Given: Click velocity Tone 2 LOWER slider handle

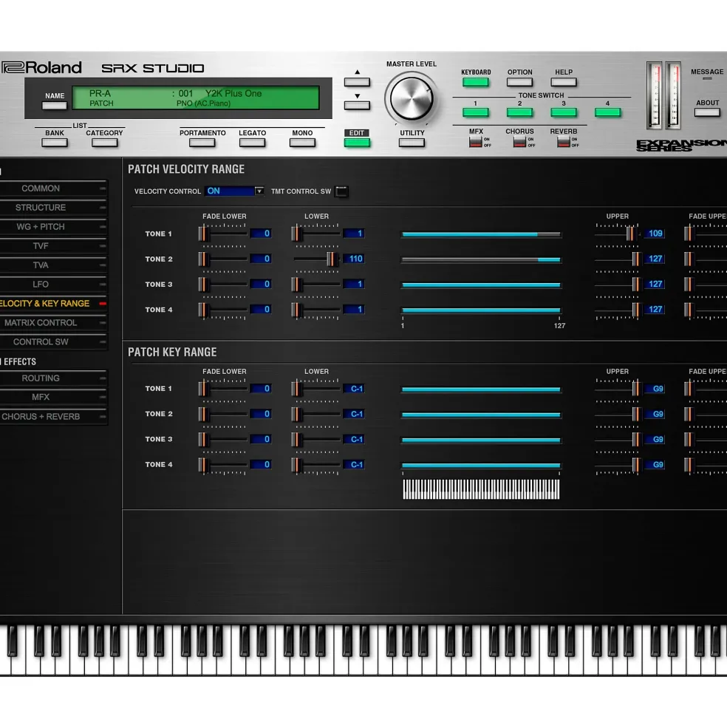Looking at the screenshot, I should 332,259.
